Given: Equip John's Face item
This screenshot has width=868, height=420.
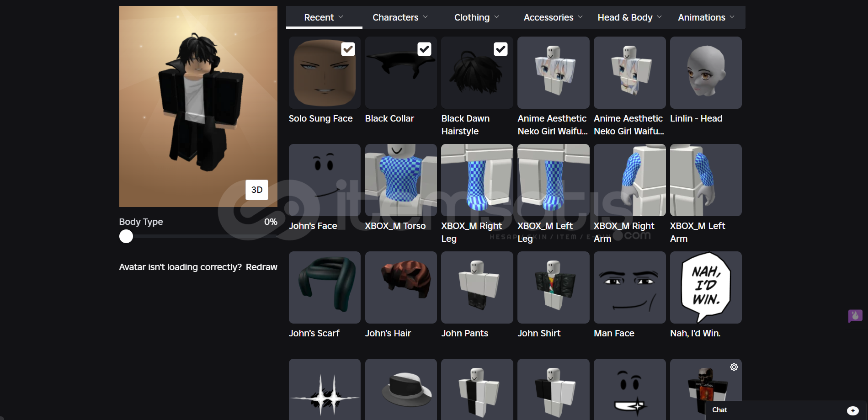Looking at the screenshot, I should 325,180.
